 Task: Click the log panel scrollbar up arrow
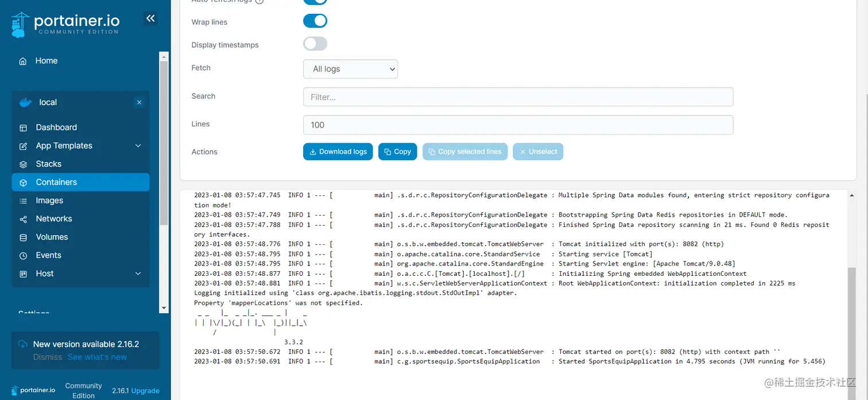coord(851,196)
